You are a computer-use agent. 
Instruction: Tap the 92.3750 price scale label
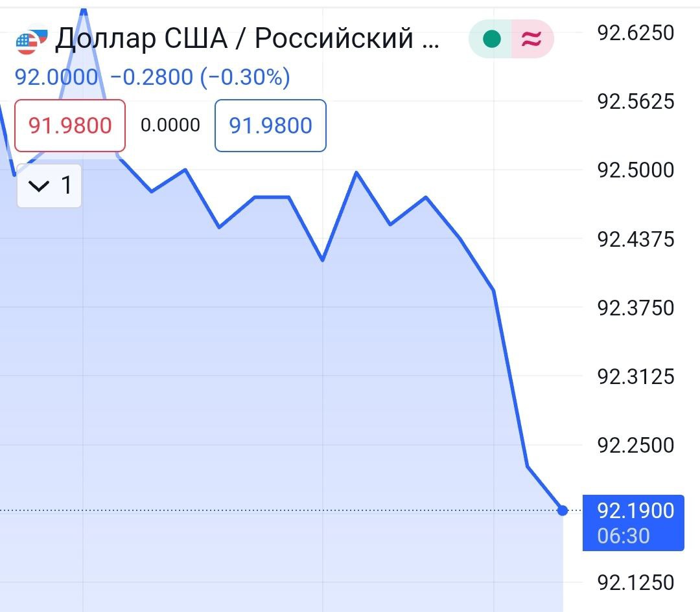[x=635, y=308]
